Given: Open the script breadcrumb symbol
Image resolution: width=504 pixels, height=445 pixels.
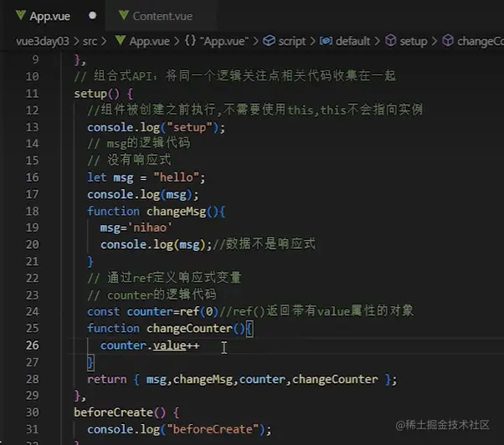Looking at the screenshot, I should pyautogui.click(x=292, y=41).
